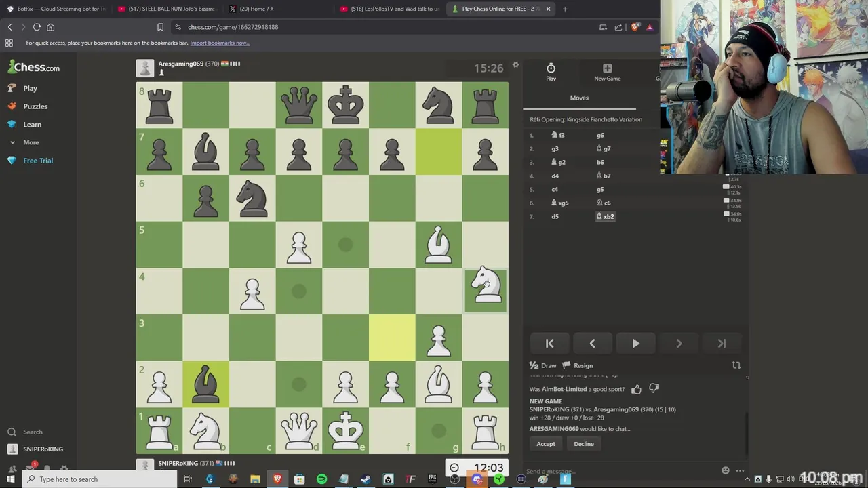Select the New Game tab
Viewport: 868px width, 488px height.
pos(607,72)
